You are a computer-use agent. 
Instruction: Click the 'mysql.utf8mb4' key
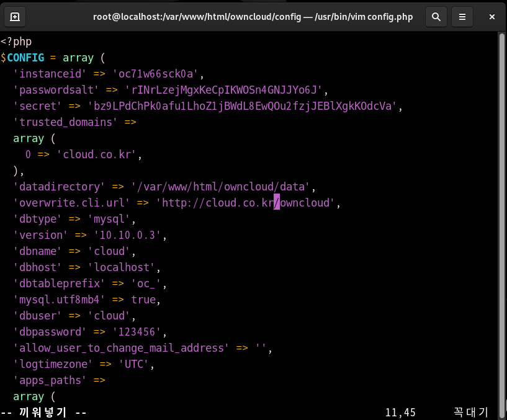(x=59, y=300)
